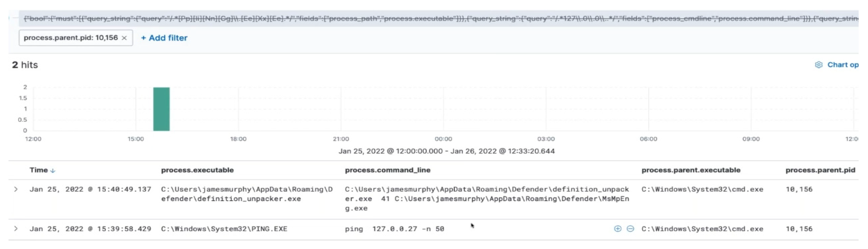868x249 pixels.
Task: Click the process.parent.pid column header
Action: tap(820, 170)
